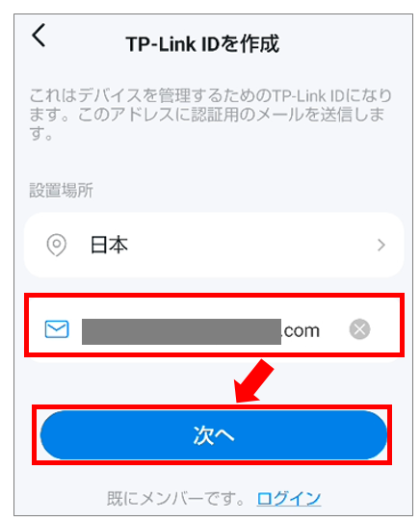Click left rounded edge of 次へ button

pyautogui.click(x=53, y=434)
